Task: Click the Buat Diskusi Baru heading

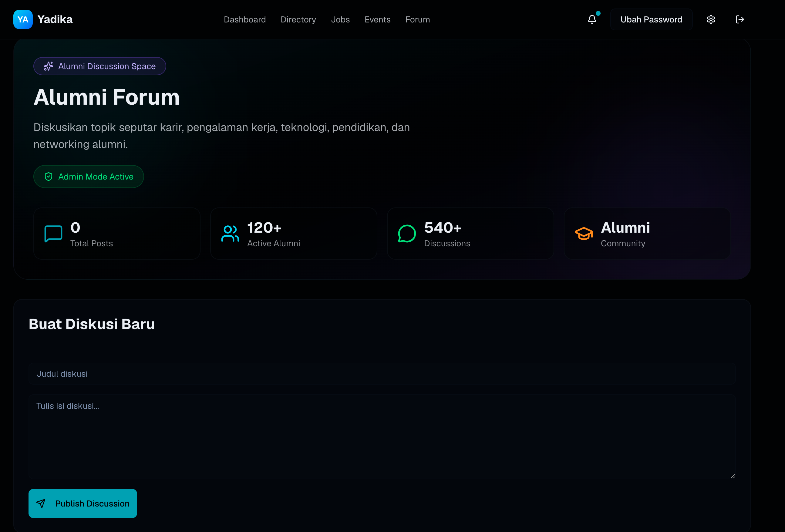Action: (92, 324)
